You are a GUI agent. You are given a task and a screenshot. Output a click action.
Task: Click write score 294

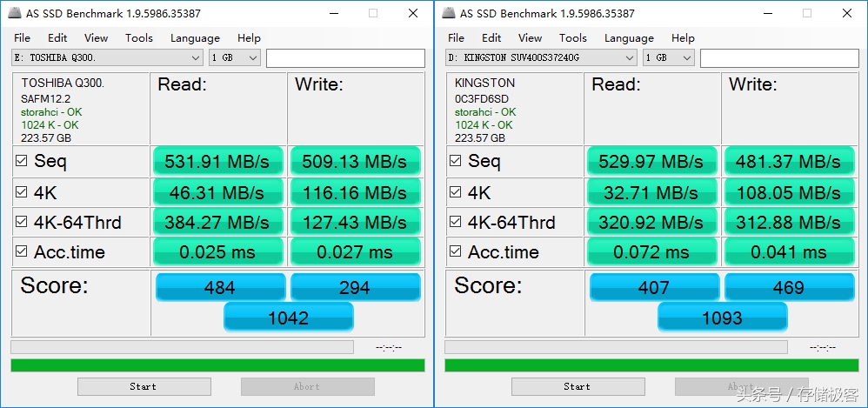click(356, 287)
